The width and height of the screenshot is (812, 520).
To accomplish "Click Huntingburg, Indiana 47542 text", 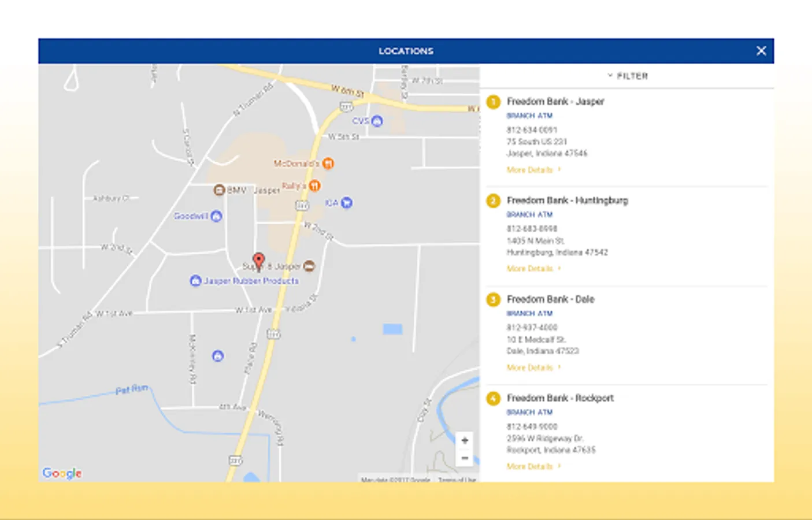I will (x=557, y=252).
